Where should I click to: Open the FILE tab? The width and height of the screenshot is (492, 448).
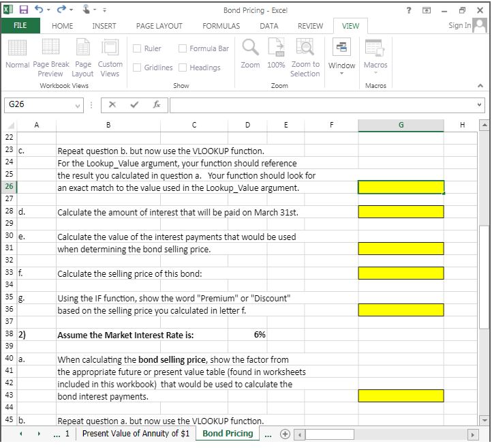(20, 25)
